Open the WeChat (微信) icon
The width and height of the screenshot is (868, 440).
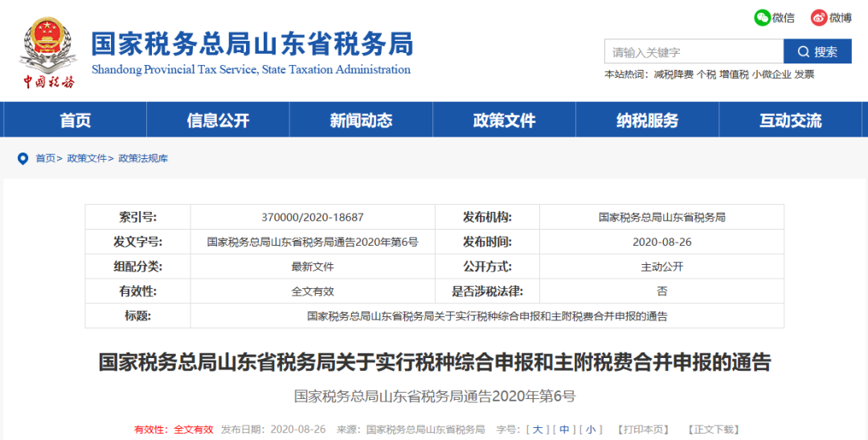[762, 18]
